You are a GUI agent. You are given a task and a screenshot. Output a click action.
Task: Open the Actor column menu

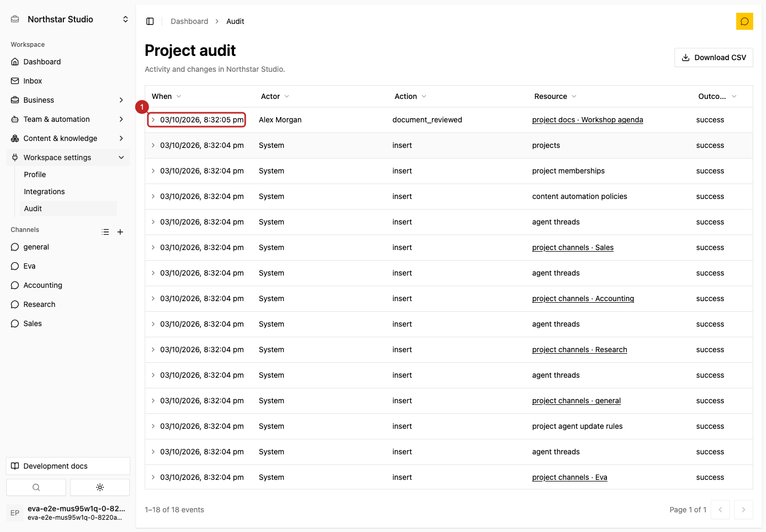(x=275, y=96)
